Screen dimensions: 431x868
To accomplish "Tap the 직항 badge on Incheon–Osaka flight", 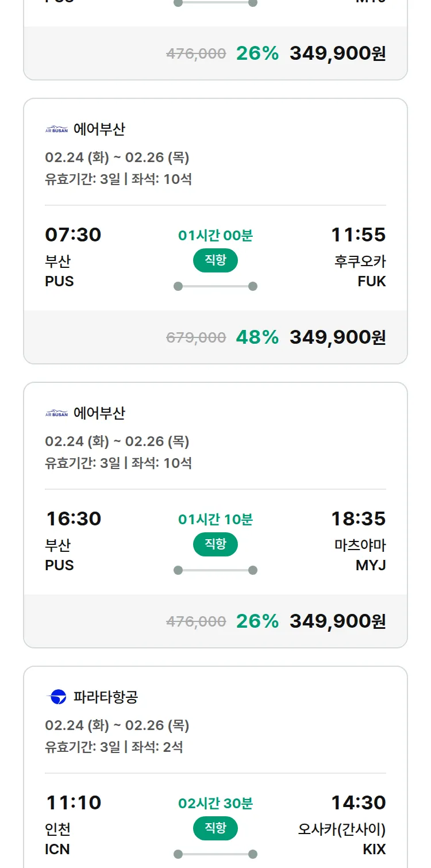I will pyautogui.click(x=215, y=828).
